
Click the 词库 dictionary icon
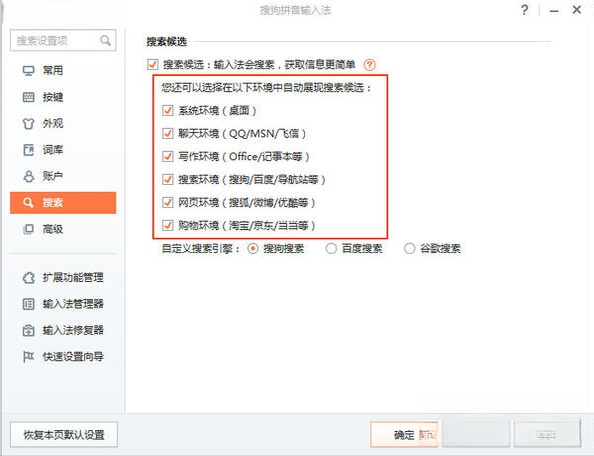point(28,150)
